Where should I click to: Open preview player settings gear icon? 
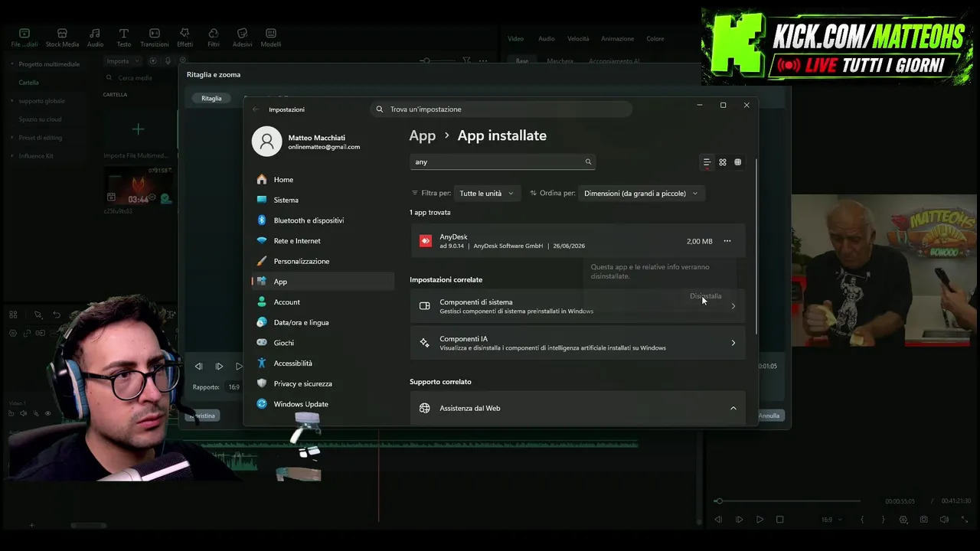[x=903, y=520]
